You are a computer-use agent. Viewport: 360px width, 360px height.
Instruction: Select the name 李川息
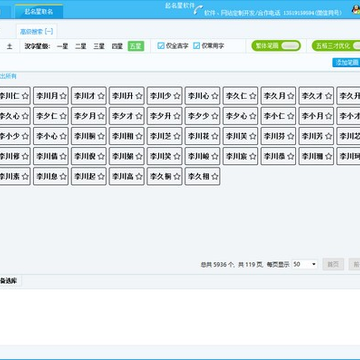51,176
